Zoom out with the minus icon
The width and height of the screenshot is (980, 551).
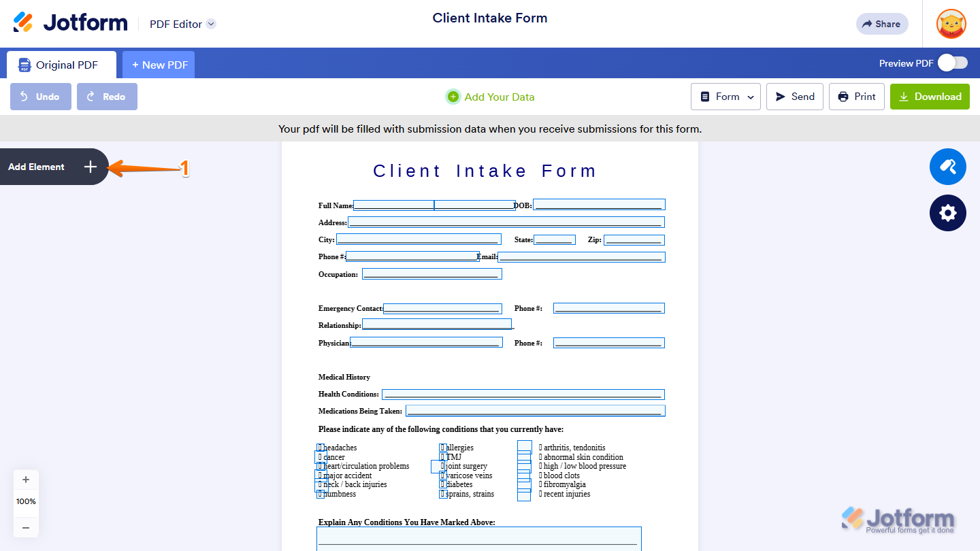point(26,527)
